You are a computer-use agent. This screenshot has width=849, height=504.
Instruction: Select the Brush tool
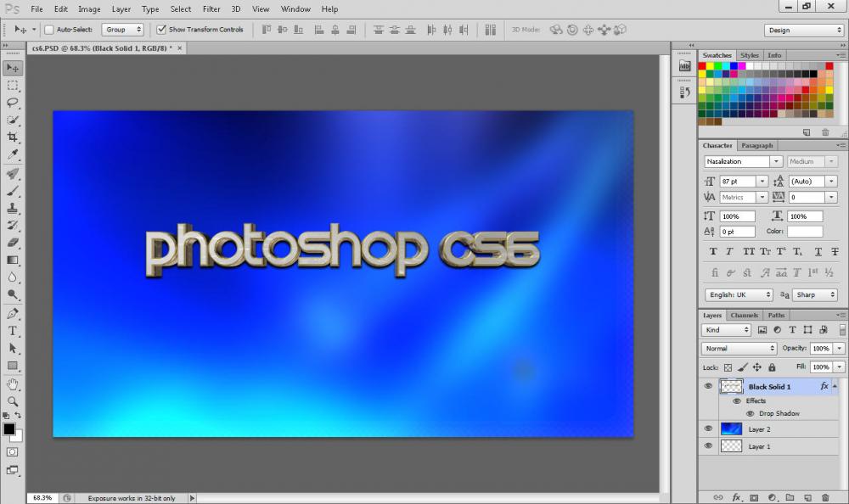13,191
